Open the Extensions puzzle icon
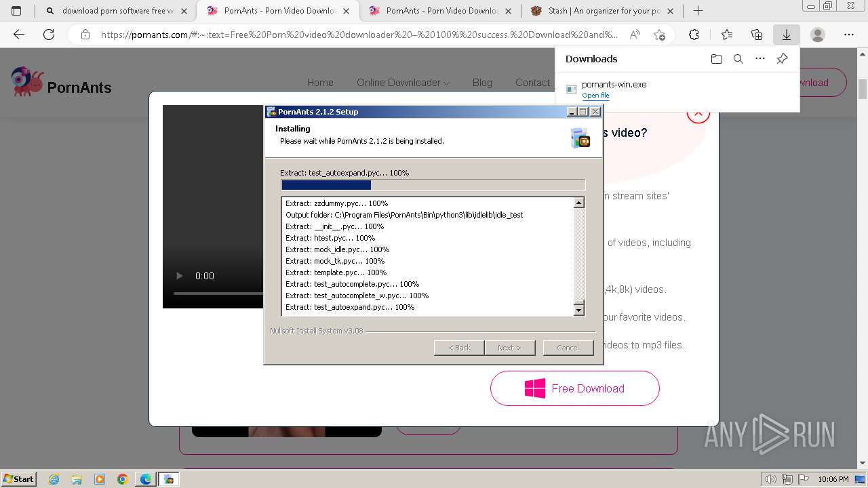Viewport: 868px width, 488px height. 694,35
